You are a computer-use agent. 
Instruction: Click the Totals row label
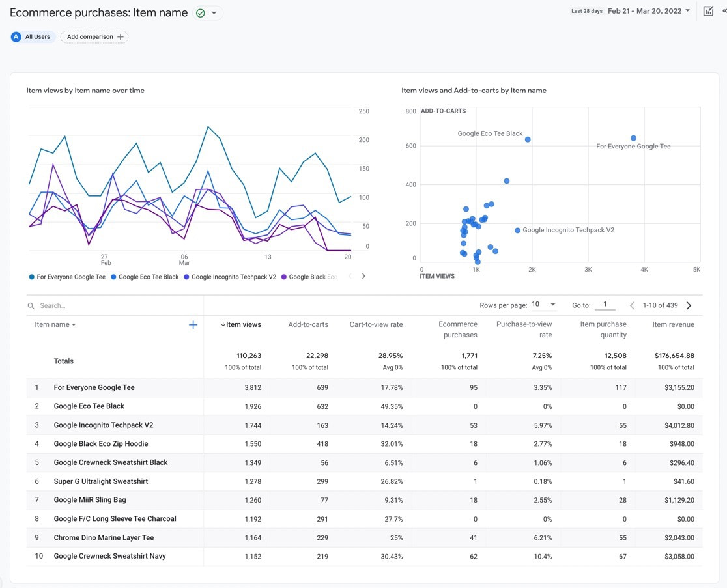pos(64,361)
